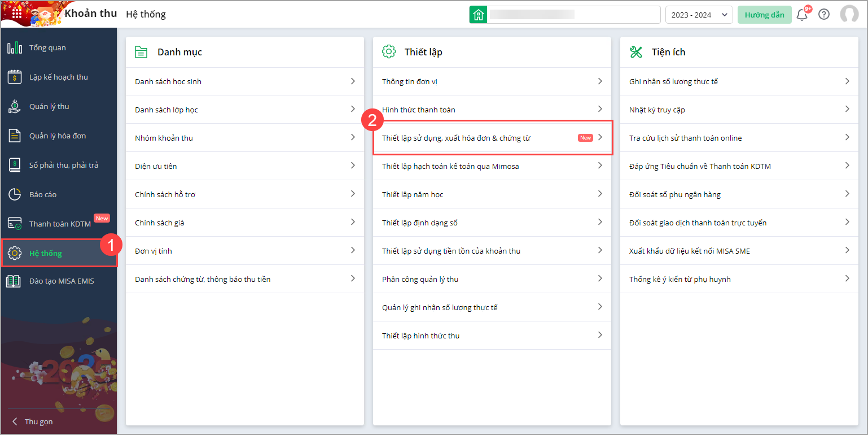
Task: Open Tổng quan dashboard from sidebar
Action: pyautogui.click(x=47, y=48)
